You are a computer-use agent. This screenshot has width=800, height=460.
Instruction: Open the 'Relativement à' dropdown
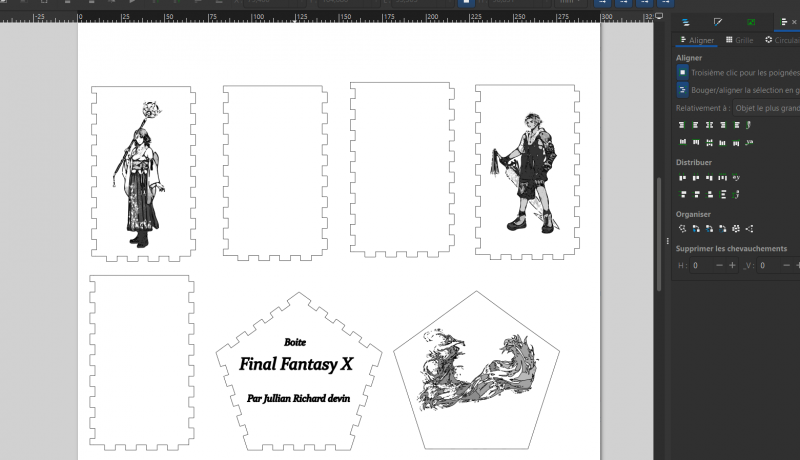765,107
